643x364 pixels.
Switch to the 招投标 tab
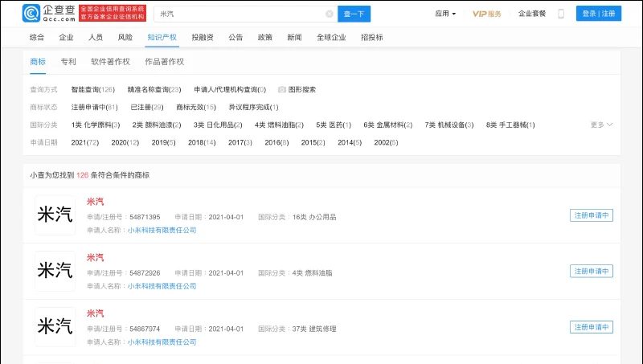coord(372,37)
